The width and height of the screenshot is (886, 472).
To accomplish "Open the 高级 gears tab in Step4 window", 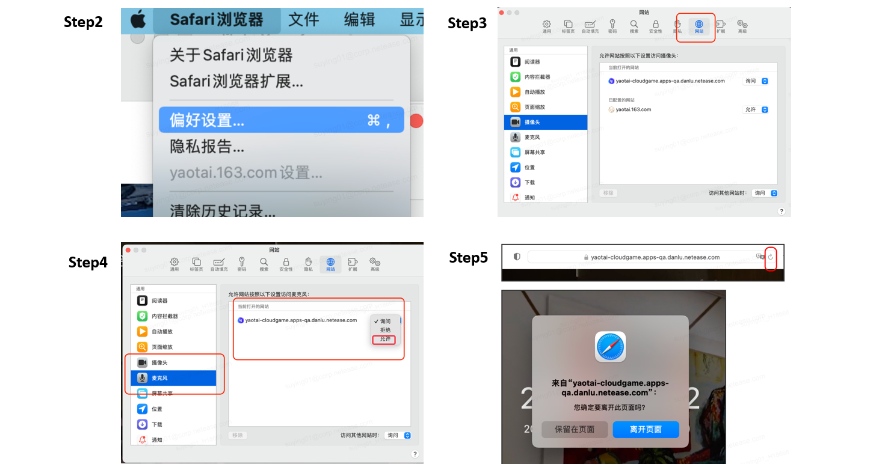I will [375, 264].
